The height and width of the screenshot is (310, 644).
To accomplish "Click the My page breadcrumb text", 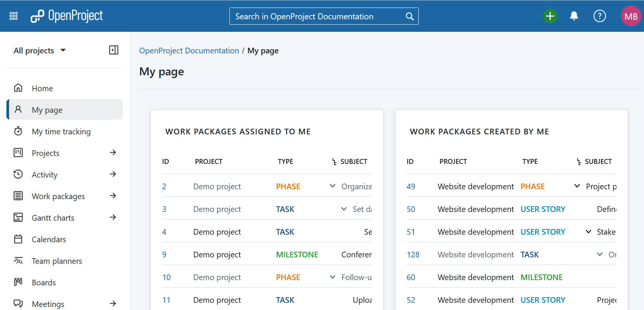I will pyautogui.click(x=263, y=51).
